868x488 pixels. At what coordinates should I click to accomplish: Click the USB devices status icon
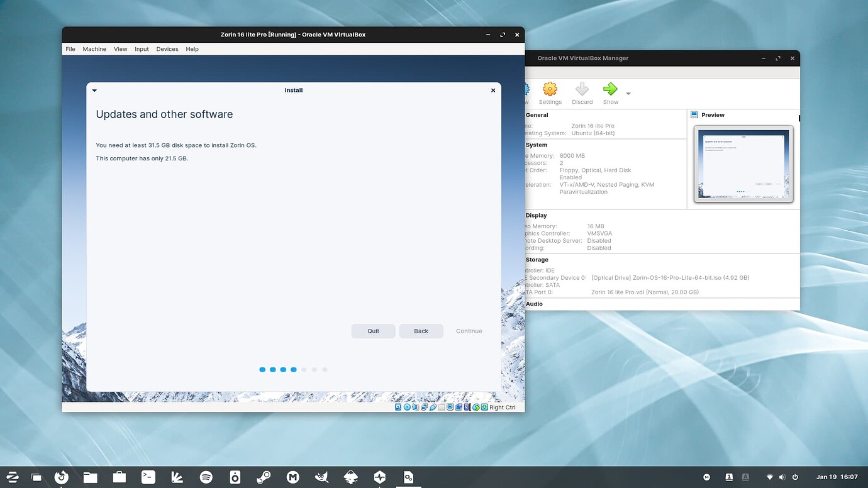click(433, 407)
